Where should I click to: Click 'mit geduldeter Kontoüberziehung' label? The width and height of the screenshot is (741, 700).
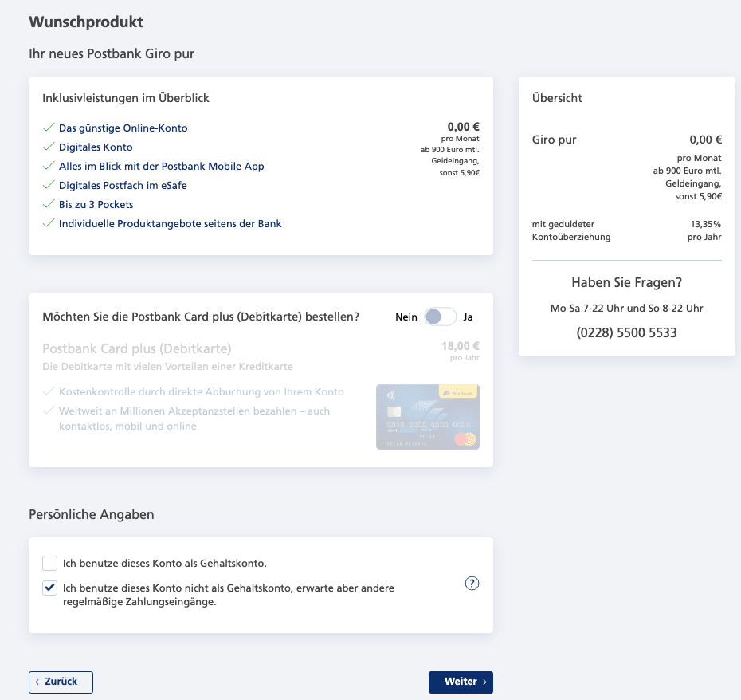[571, 230]
